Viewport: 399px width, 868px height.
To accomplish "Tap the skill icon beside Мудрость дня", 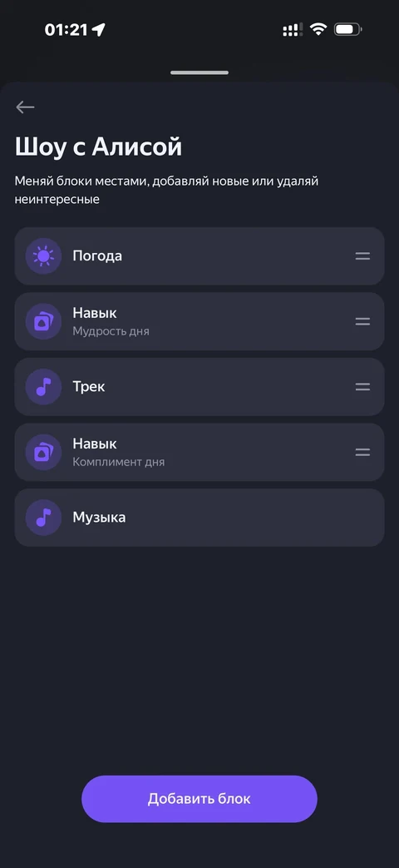I will point(44,321).
